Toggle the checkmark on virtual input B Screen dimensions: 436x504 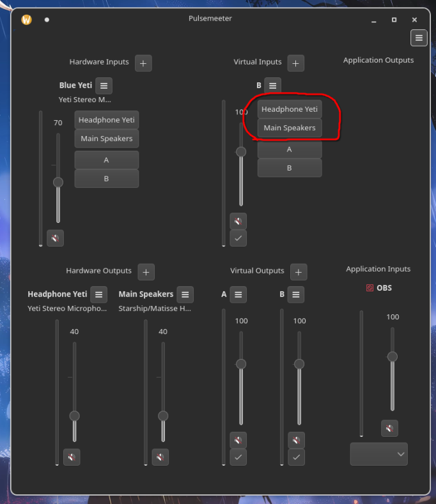[x=238, y=238]
